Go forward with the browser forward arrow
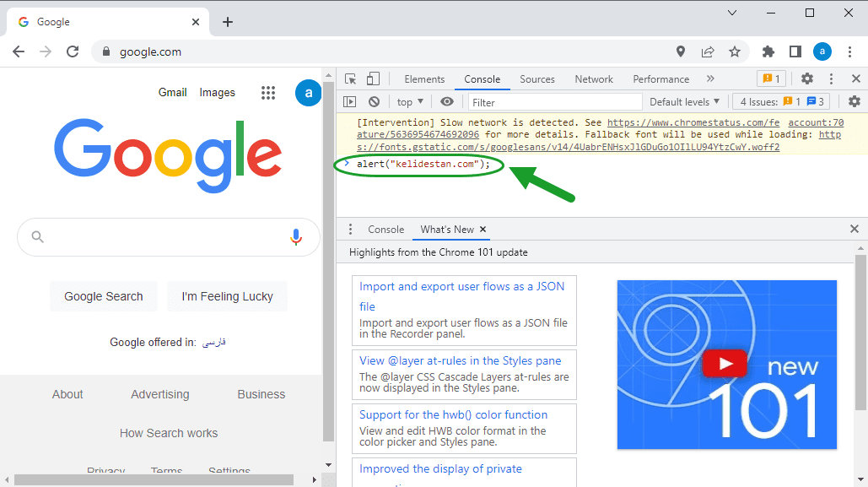This screenshot has width=868, height=487. 46,51
